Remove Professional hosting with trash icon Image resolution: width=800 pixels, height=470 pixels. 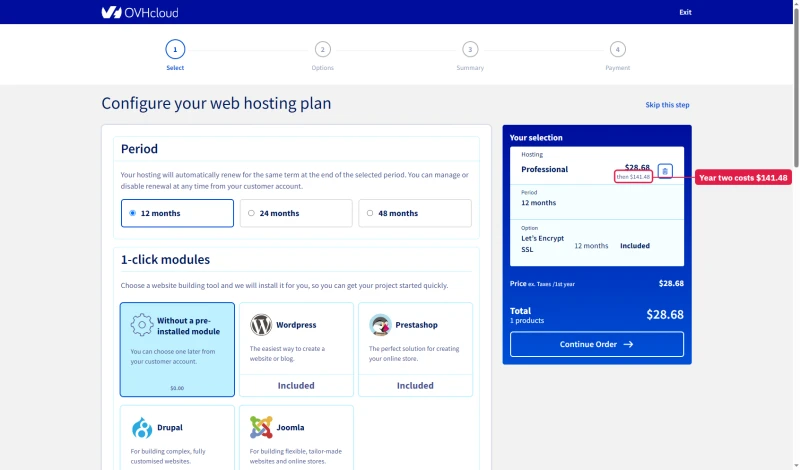coord(665,171)
